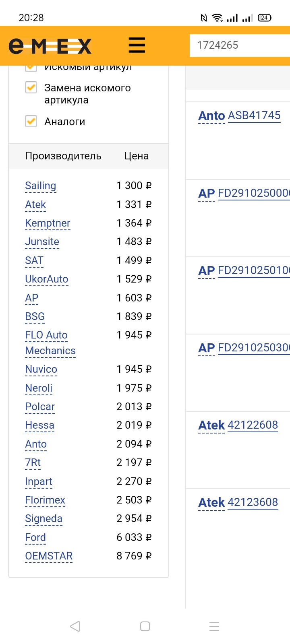This screenshot has width=290, height=644.
Task: Tap the Android back navigation icon
Action: click(x=75, y=626)
